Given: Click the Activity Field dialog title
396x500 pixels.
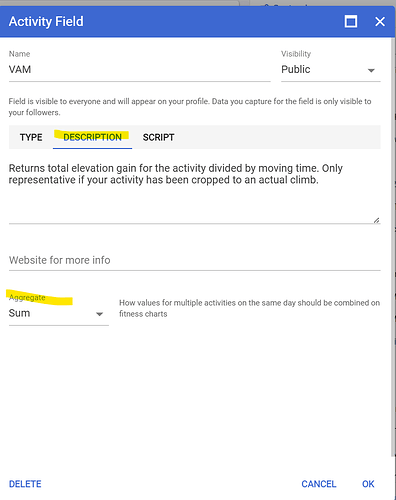Looking at the screenshot, I should [46, 22].
